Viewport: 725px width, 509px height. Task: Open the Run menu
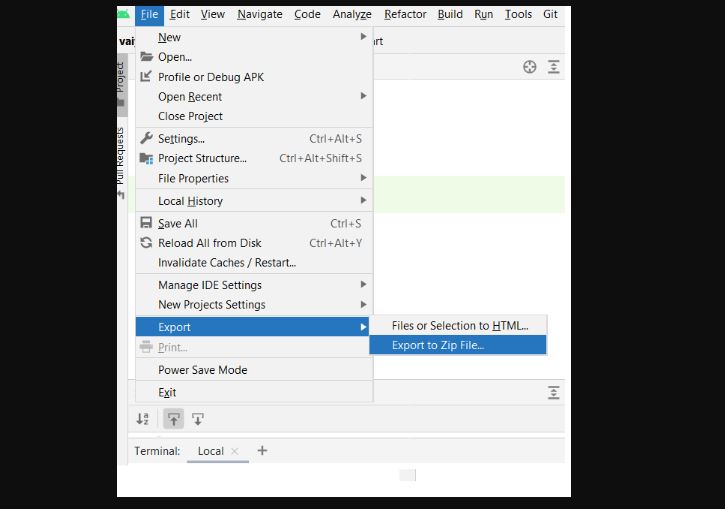(x=483, y=14)
